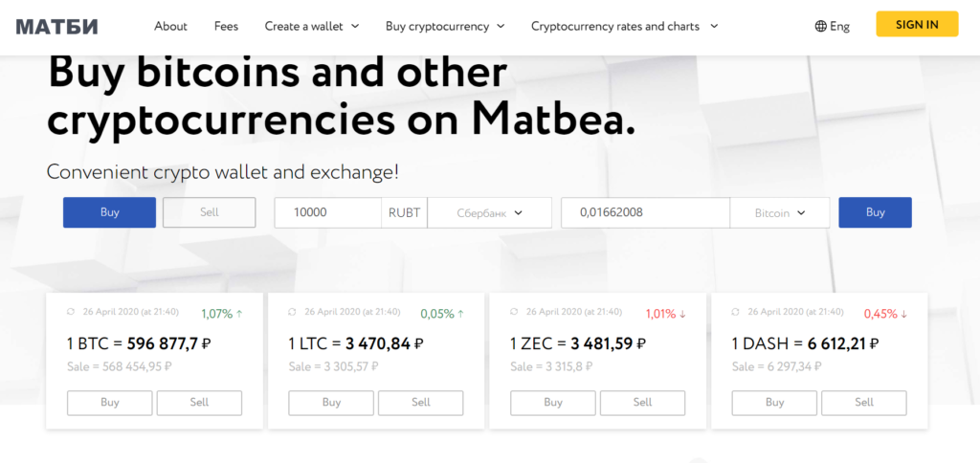The width and height of the screenshot is (980, 463).
Task: Open Cryptocurrency rates and charts menu
Action: (x=624, y=26)
